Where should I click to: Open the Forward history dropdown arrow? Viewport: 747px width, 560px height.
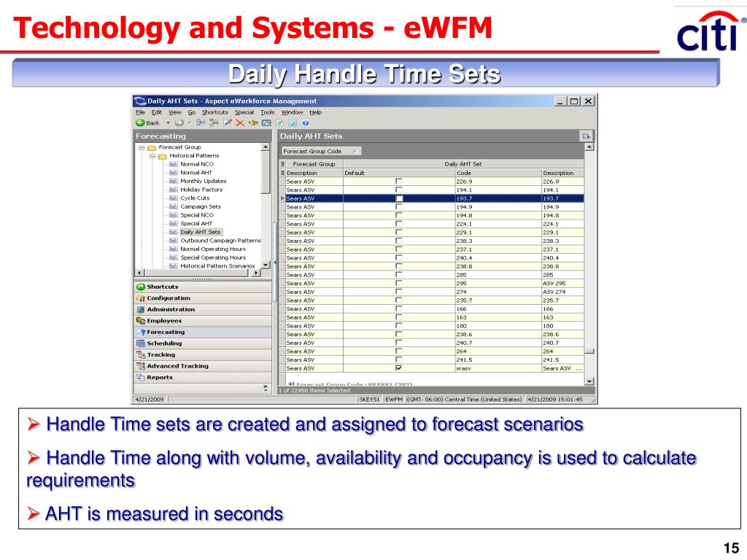click(x=189, y=122)
